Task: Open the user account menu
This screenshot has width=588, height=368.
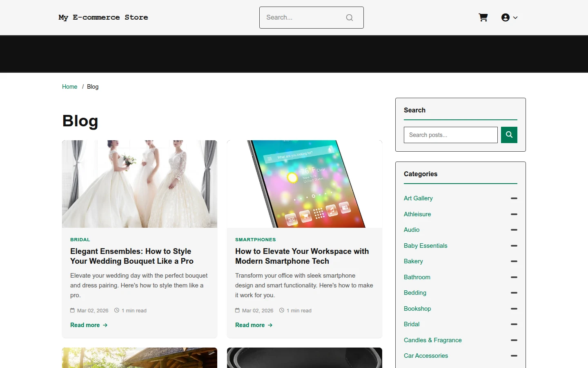Action: click(509, 18)
